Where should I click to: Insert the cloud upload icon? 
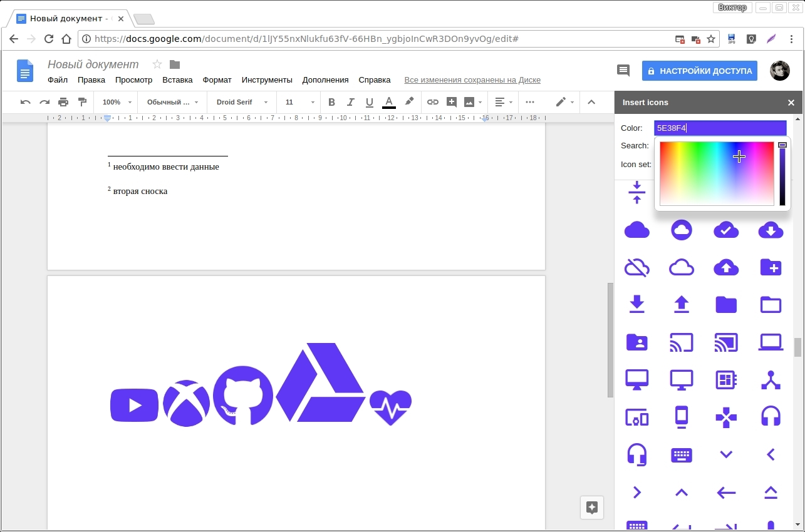726,267
